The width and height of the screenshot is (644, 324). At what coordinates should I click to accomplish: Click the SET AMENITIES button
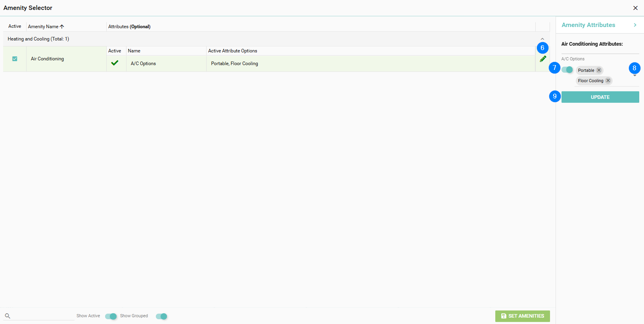(522, 316)
